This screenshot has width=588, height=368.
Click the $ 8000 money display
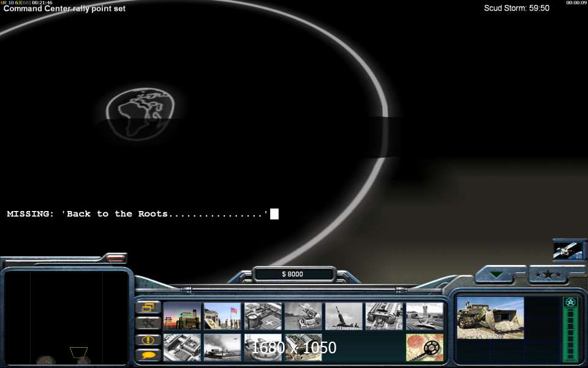click(x=293, y=274)
